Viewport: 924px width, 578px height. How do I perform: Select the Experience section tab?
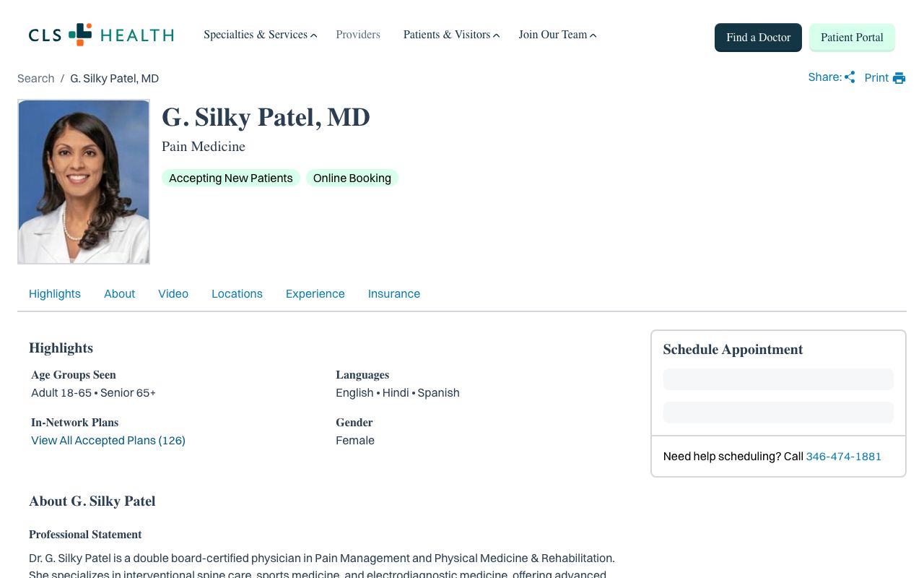(x=315, y=293)
